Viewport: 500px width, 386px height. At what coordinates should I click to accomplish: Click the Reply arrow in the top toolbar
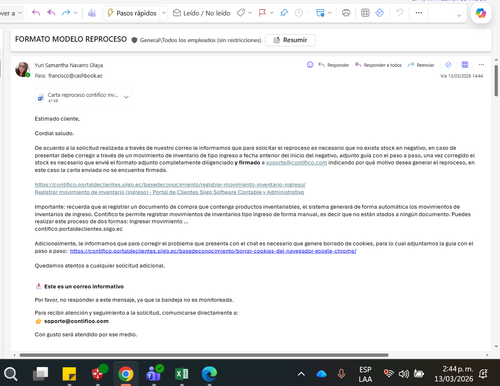[x=36, y=13]
